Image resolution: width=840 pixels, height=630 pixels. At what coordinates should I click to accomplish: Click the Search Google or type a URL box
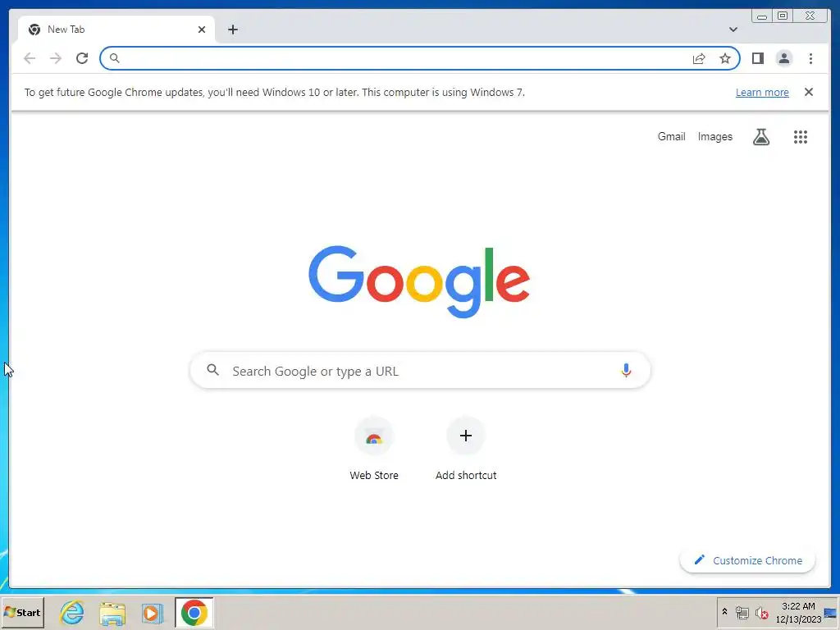click(x=420, y=370)
